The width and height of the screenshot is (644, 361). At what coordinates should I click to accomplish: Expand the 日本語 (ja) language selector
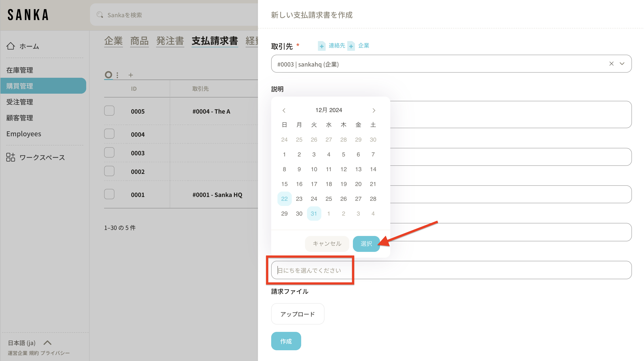coord(47,343)
